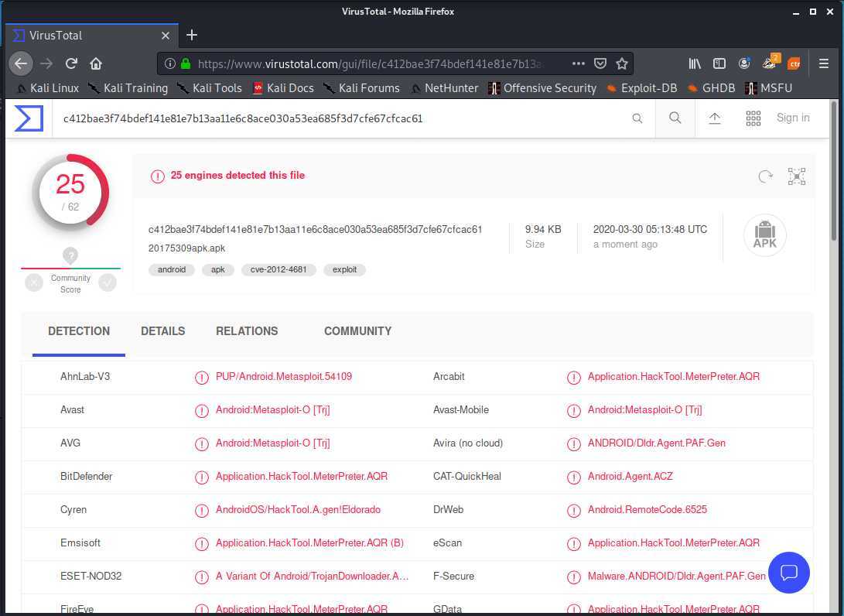Click the orange ctr extension icon
844x616 pixels.
[x=794, y=64]
